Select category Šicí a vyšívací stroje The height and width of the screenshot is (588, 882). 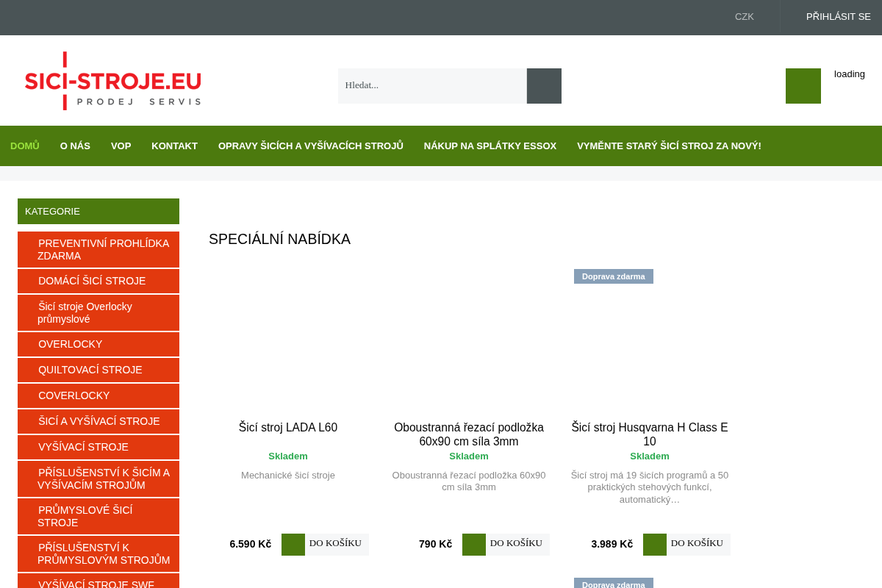pos(98,421)
